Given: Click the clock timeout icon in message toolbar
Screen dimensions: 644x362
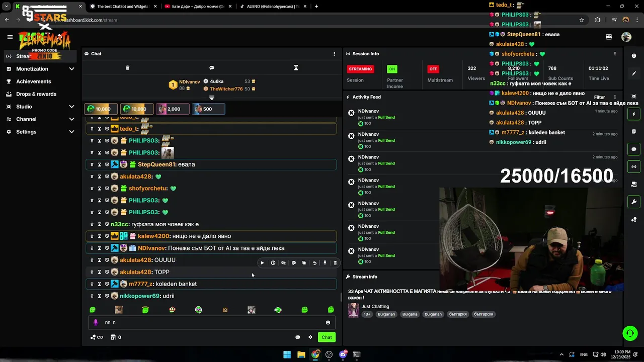Looking at the screenshot, I should point(273,263).
